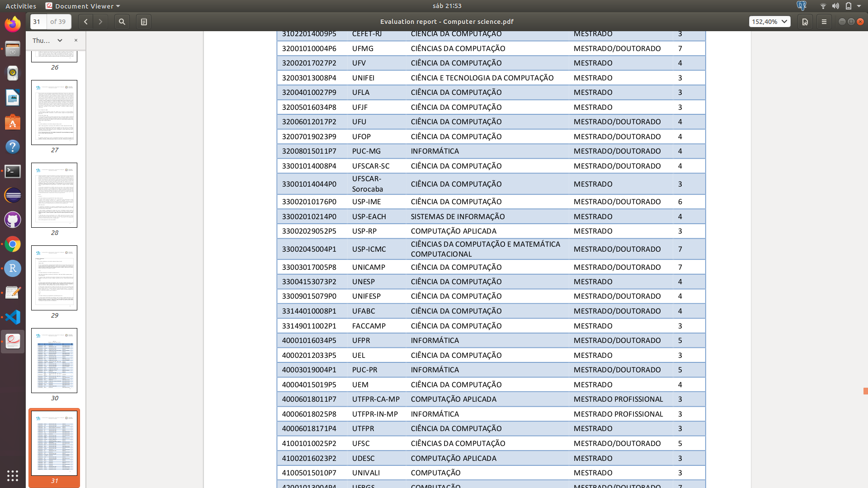Go to the next page arrow
This screenshot has width=868, height=488.
[100, 22]
